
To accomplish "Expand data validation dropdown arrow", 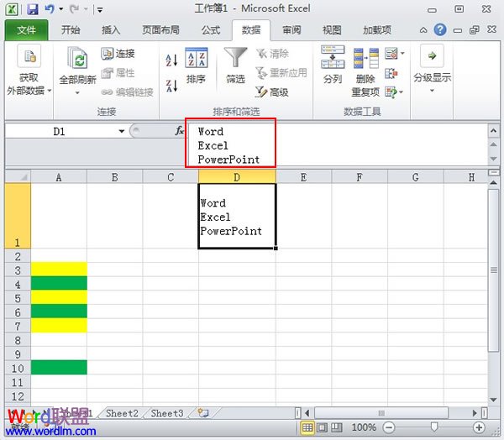I will coord(402,54).
